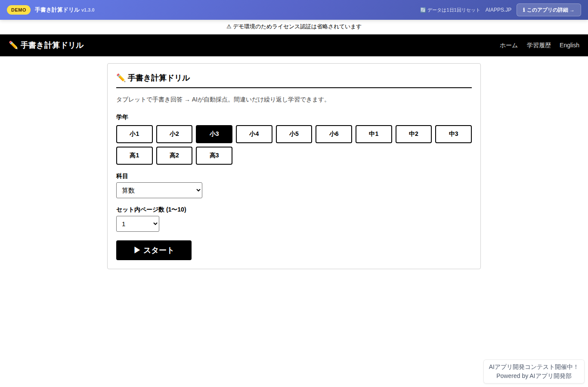Select grade 小6
Screen dimensions: 588x387
[x=334, y=134]
